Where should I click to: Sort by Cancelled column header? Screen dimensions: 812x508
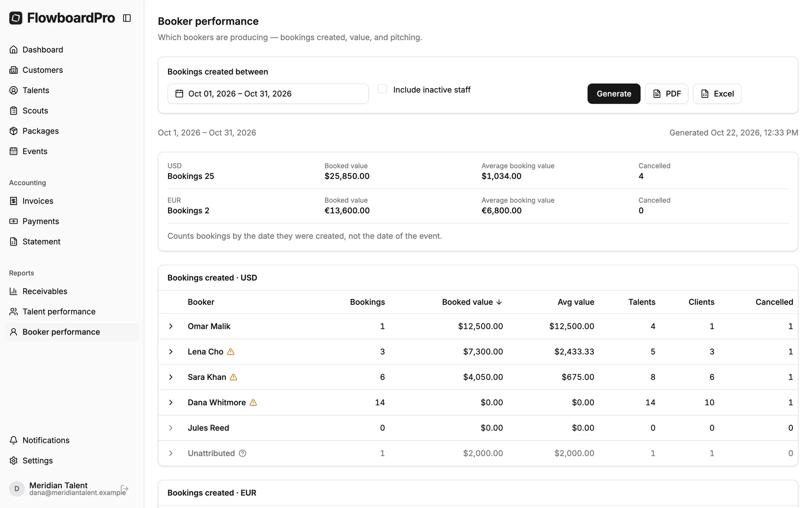pos(774,302)
